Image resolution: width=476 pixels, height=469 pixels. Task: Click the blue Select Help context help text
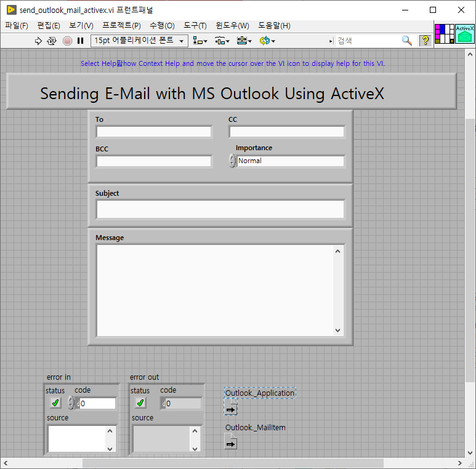tap(233, 63)
